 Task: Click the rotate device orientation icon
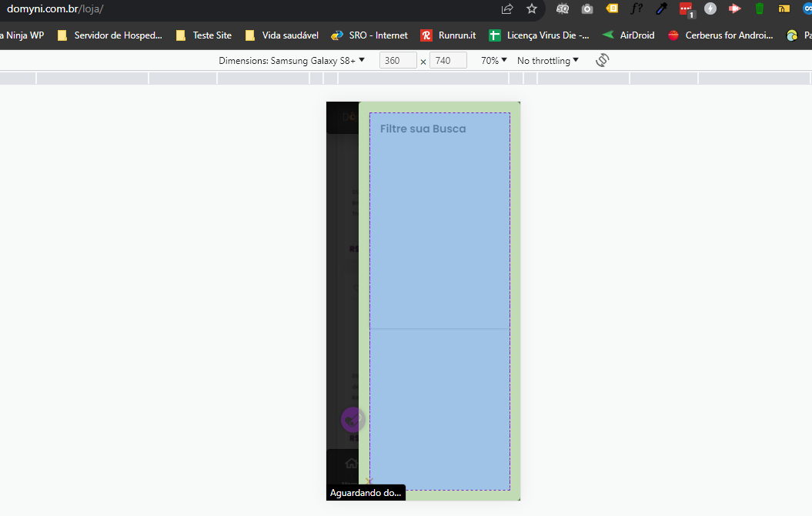pos(603,60)
